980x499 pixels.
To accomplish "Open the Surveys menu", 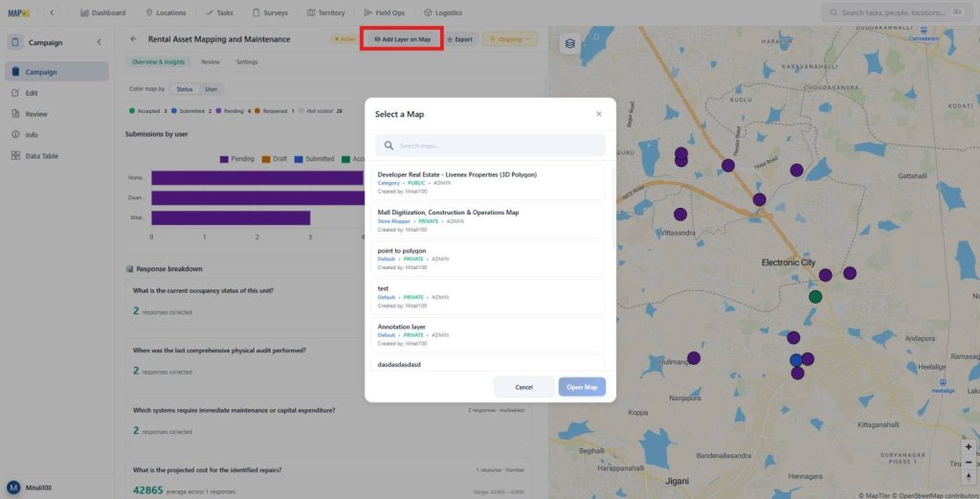I will tap(270, 12).
